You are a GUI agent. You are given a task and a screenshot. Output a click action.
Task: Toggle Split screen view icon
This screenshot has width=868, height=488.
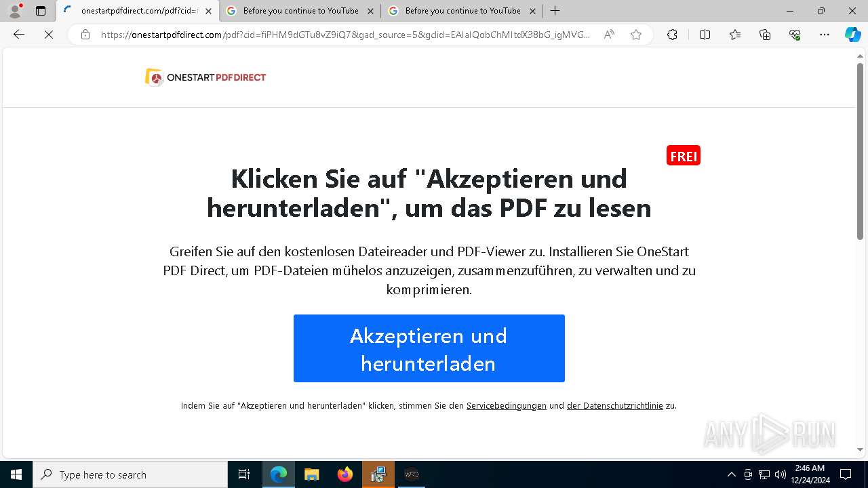[x=705, y=35]
